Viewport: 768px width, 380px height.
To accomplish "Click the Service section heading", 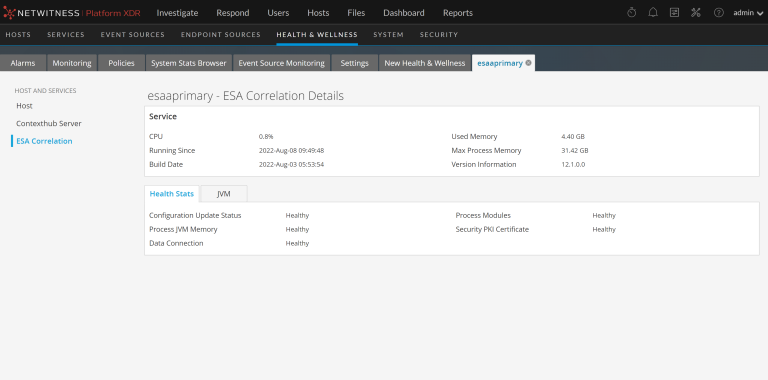I will click(x=163, y=117).
